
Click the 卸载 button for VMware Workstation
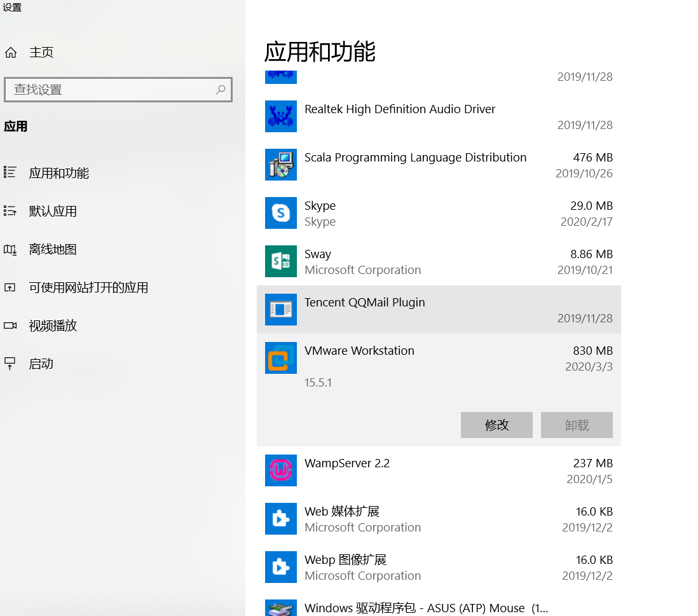coord(577,425)
